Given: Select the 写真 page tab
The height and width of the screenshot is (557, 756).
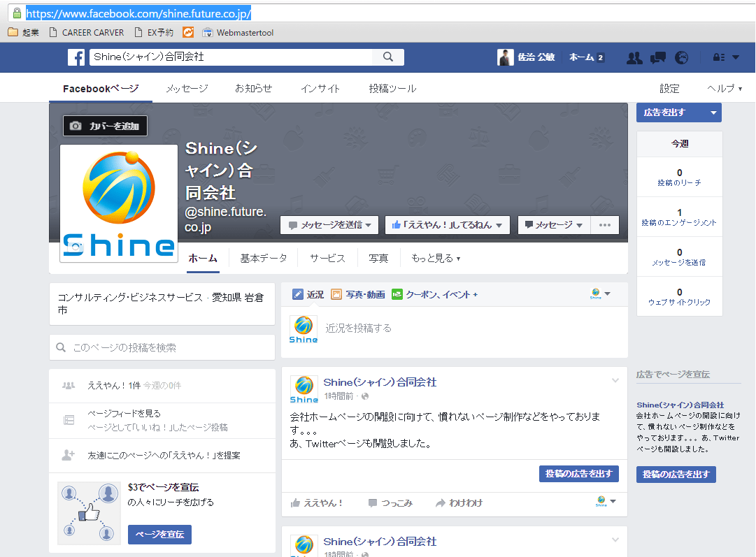Looking at the screenshot, I should point(378,259).
